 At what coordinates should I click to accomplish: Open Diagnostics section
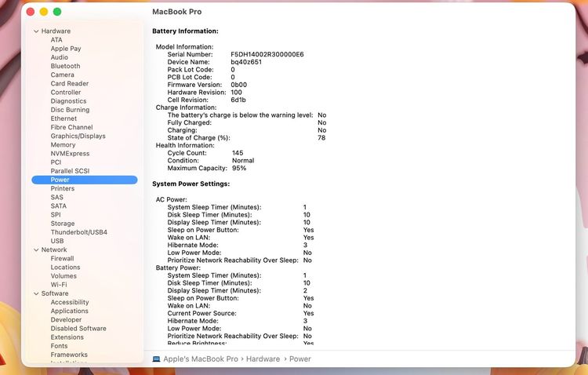69,101
